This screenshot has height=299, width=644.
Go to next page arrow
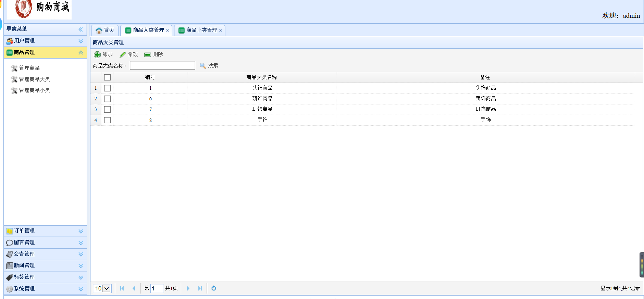pos(188,288)
